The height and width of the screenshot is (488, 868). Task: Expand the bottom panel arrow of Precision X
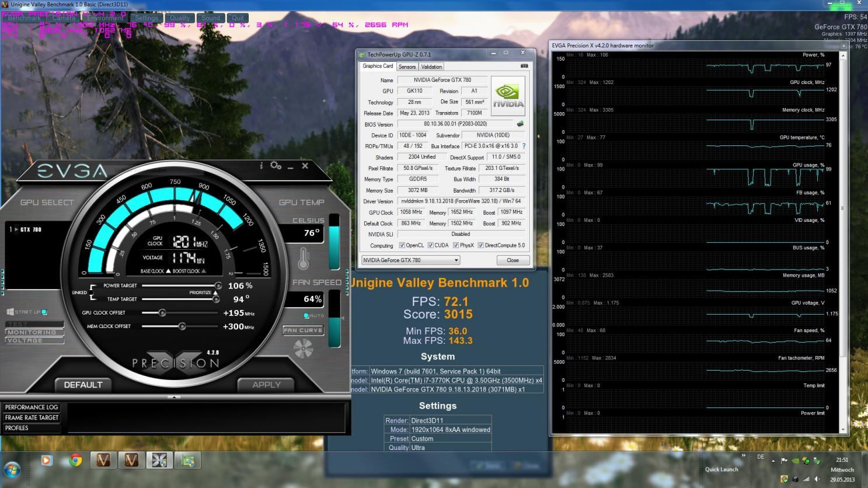coord(174,397)
